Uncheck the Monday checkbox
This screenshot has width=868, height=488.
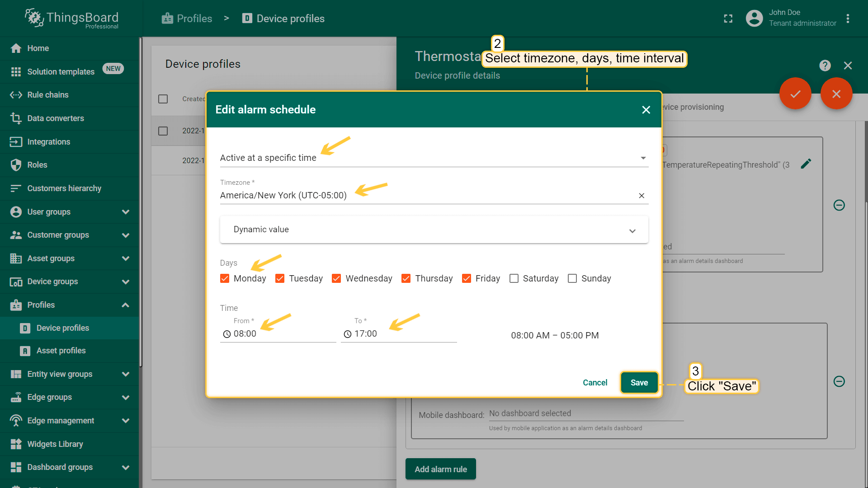225,278
